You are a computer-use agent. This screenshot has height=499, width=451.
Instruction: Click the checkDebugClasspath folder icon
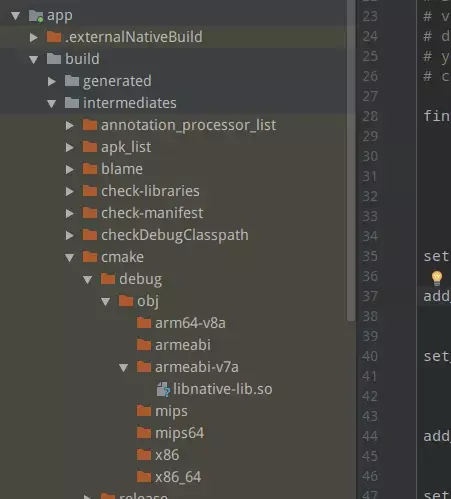(90, 235)
